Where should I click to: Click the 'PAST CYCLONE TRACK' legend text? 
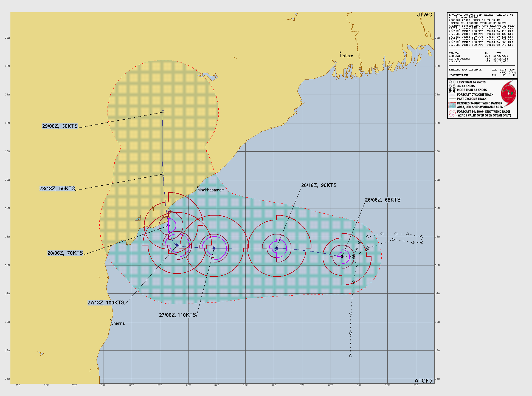point(472,99)
